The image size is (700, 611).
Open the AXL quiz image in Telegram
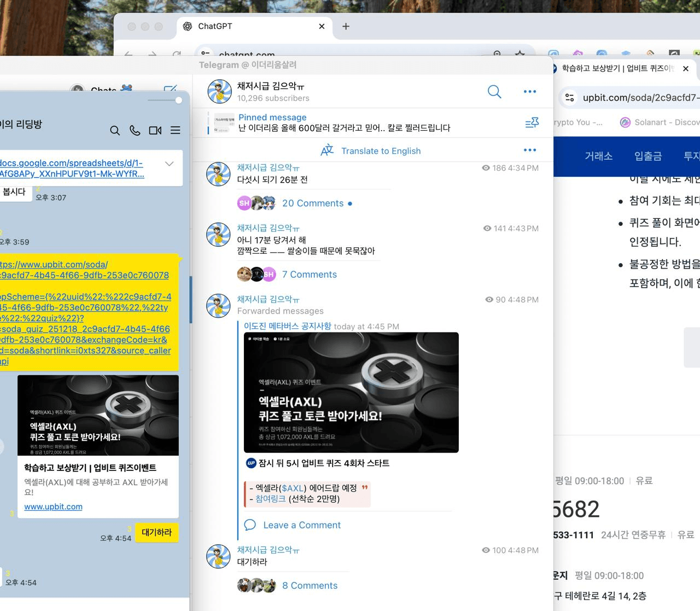[351, 392]
